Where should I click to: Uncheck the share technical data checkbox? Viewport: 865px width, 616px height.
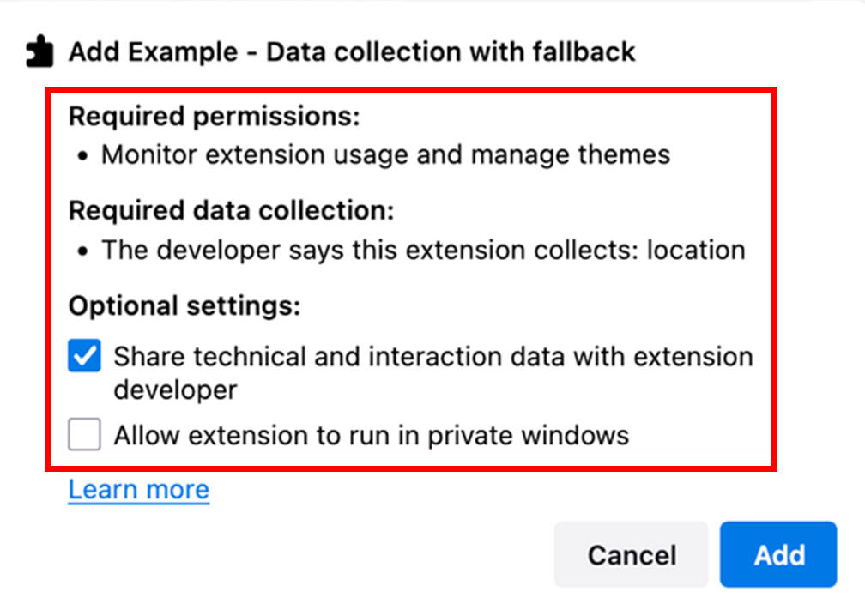pos(85,357)
